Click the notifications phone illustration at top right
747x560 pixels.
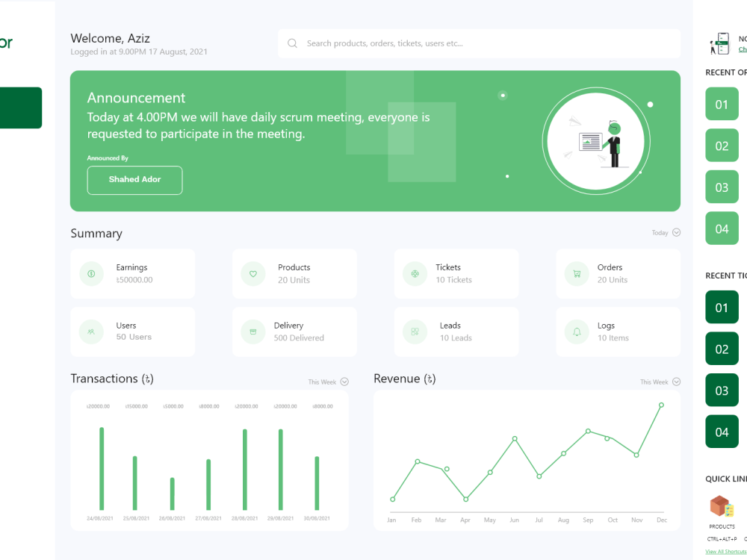click(x=719, y=43)
